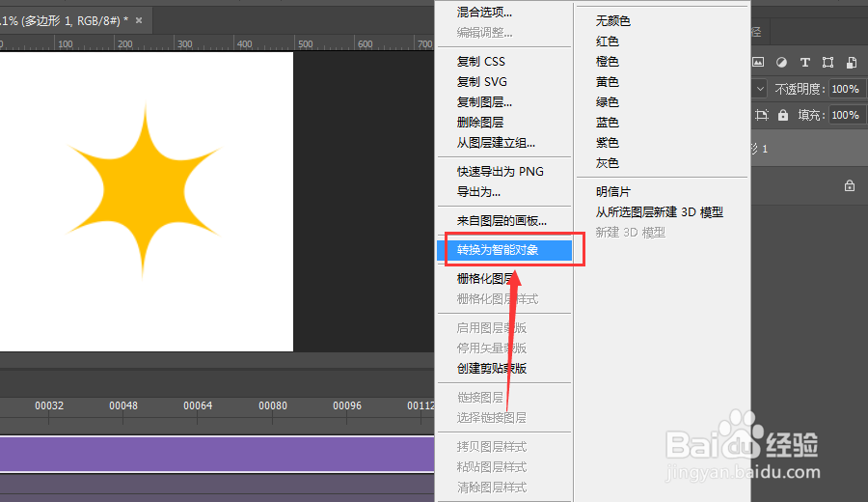Image resolution: width=868 pixels, height=502 pixels.
Task: Filter layers by smart object icon
Action: tap(852, 62)
